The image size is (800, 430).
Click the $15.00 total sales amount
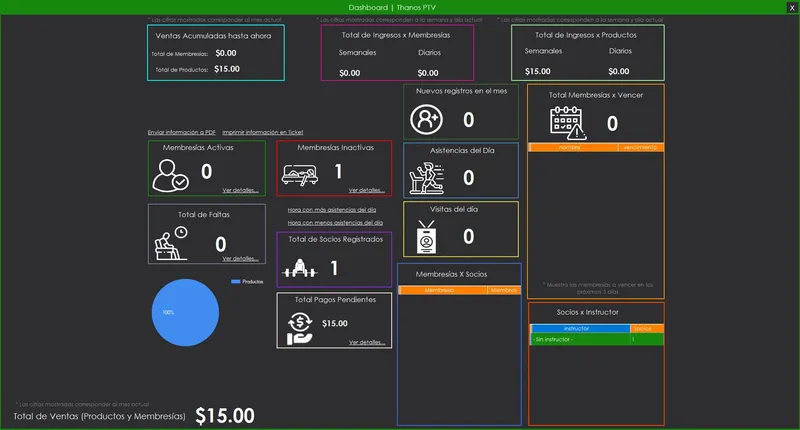[x=225, y=416]
